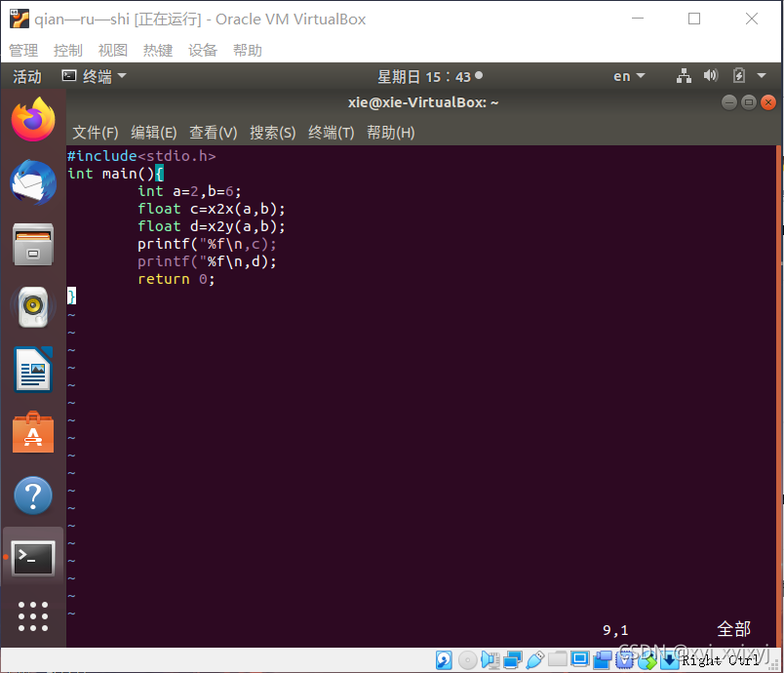Click VirtualBox audio indicator in status bar
784x673 pixels.
coord(490,660)
